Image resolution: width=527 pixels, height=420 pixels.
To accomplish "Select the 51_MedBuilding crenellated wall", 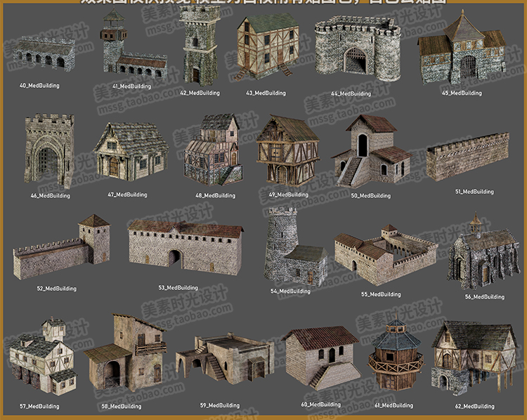I will 468,157.
